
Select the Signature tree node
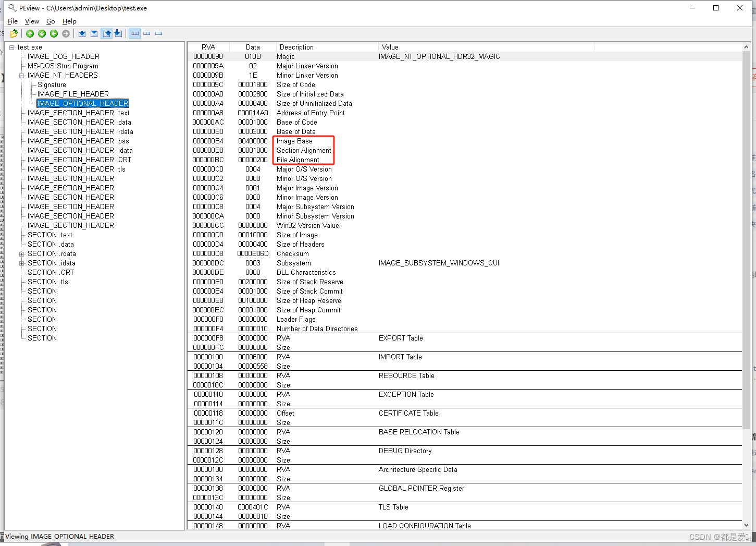point(52,84)
